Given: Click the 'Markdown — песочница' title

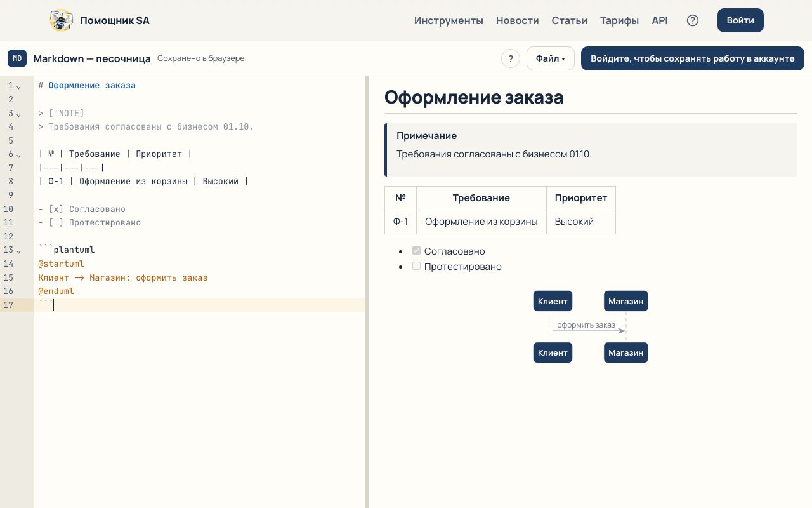Looking at the screenshot, I should click(x=92, y=58).
